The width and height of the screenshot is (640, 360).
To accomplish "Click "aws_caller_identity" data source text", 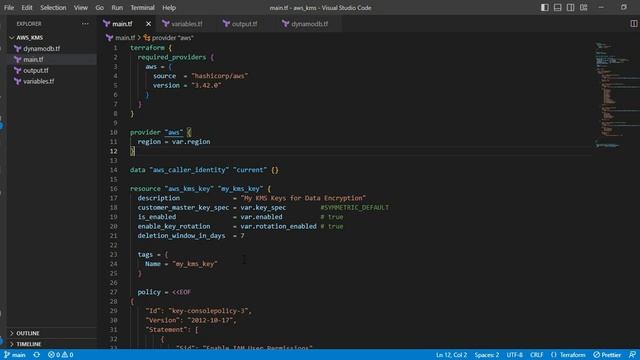I will point(189,170).
